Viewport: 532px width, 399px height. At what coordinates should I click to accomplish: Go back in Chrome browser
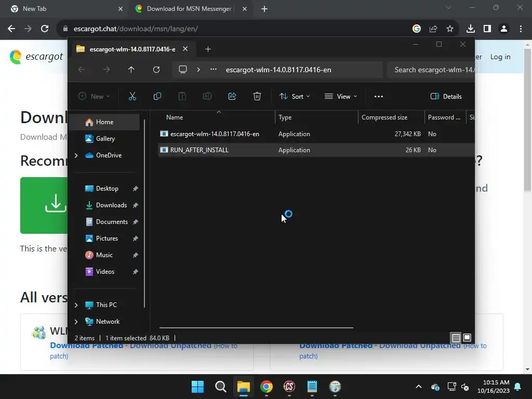click(11, 29)
